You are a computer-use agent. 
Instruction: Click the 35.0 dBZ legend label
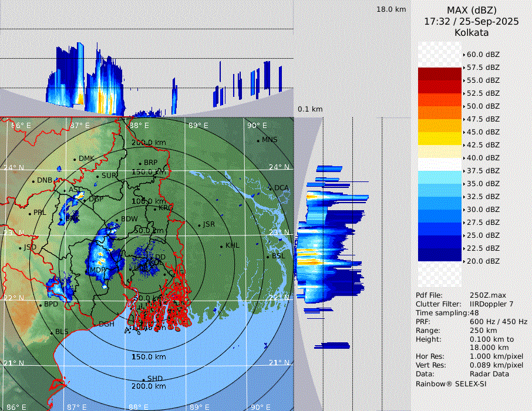click(483, 184)
